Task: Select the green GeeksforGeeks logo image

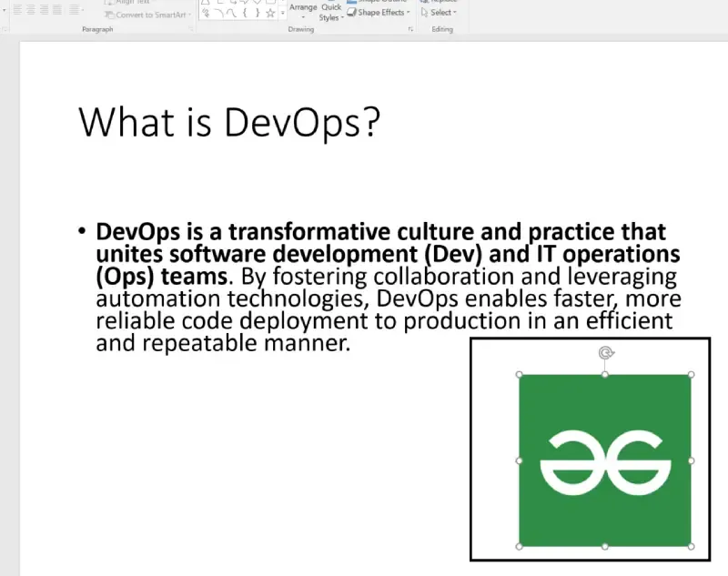Action: [x=604, y=460]
